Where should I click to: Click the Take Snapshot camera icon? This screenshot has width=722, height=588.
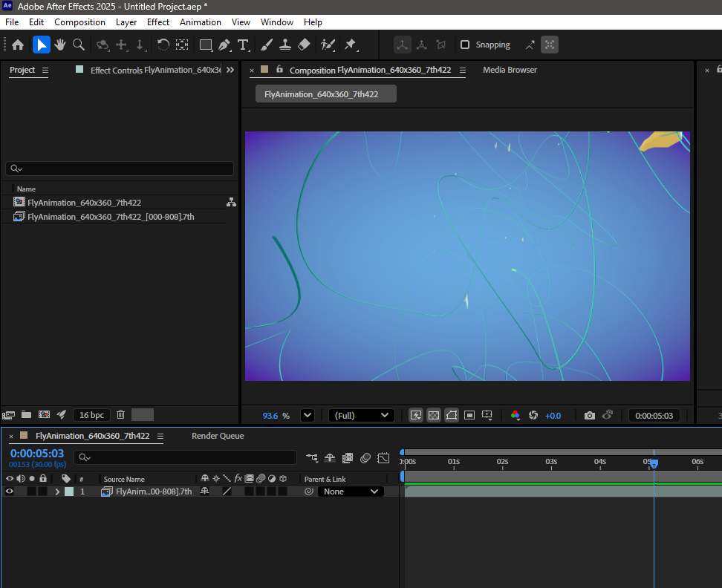click(x=589, y=416)
